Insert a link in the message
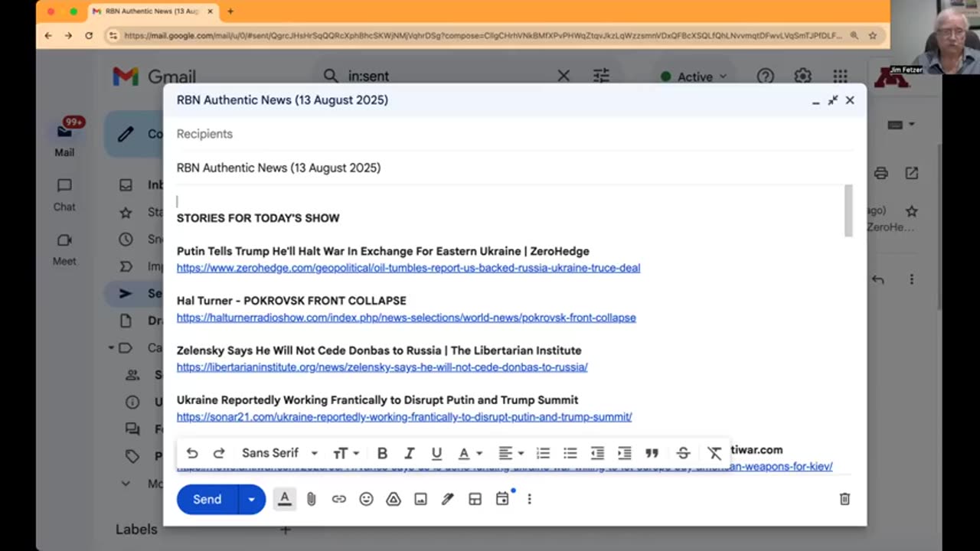The width and height of the screenshot is (980, 551). (338, 499)
